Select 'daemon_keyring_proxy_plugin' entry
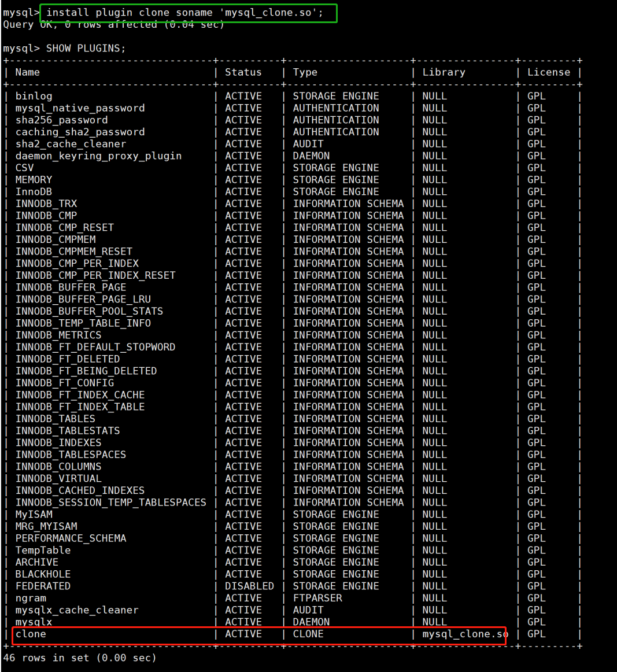617x672 pixels. pyautogui.click(x=98, y=156)
